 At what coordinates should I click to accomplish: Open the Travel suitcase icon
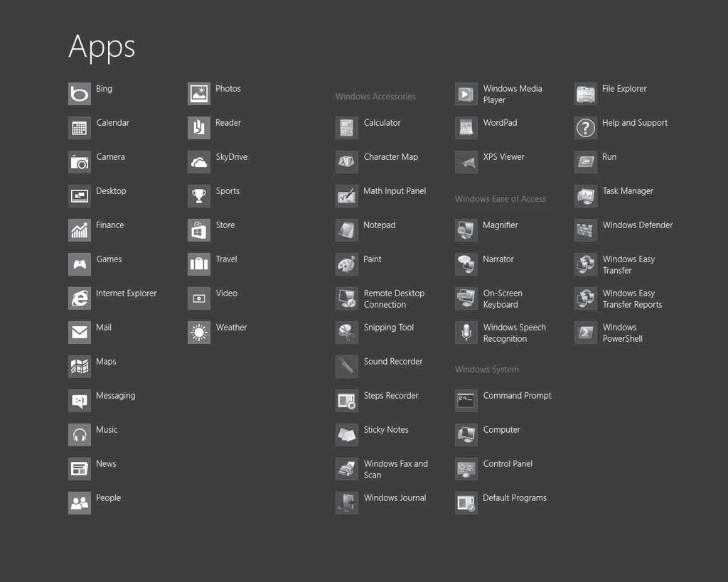(x=199, y=264)
